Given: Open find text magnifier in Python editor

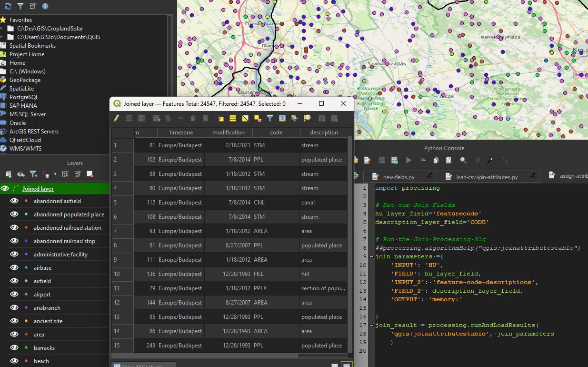Looking at the screenshot, I should 463,160.
